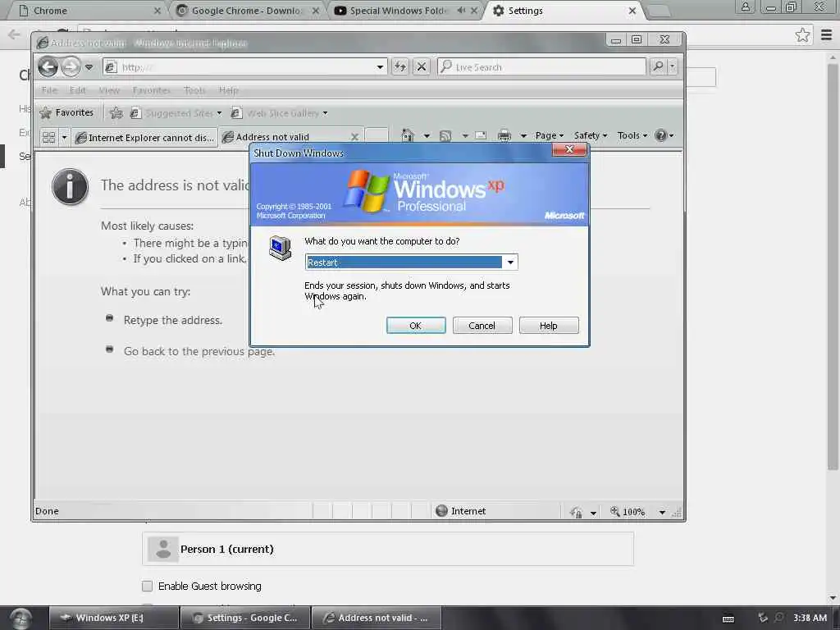Viewport: 840px width, 630px height.
Task: Switch to Settings - Google Chrome taskbar button
Action: (245, 618)
